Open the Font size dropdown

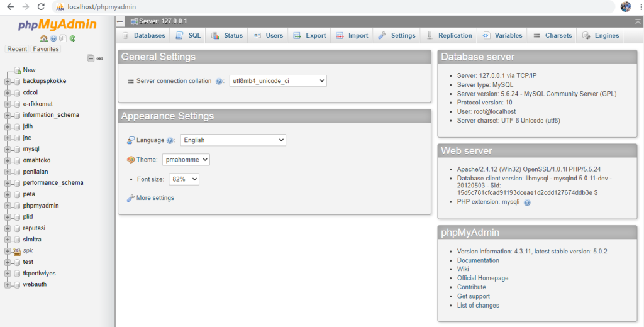click(184, 179)
